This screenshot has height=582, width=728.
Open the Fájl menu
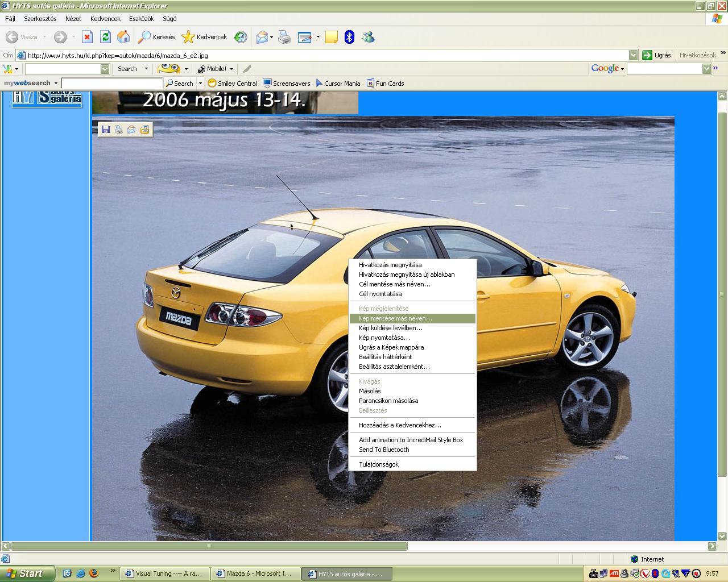[10, 19]
